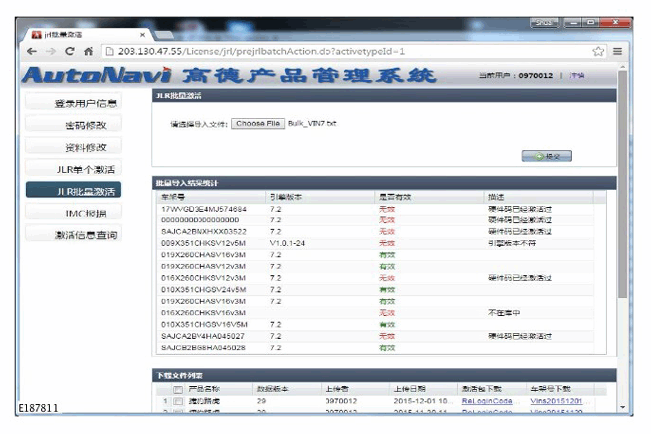Click version V1.0.1-24 cell

[x=287, y=243]
